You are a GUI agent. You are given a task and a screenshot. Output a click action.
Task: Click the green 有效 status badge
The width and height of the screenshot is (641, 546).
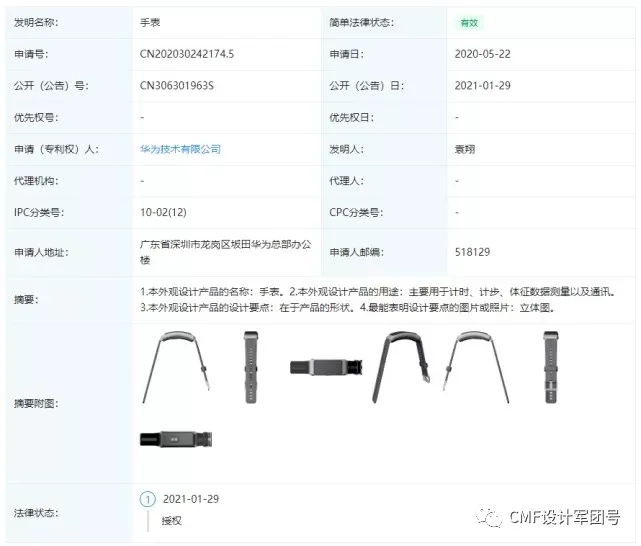coord(469,23)
